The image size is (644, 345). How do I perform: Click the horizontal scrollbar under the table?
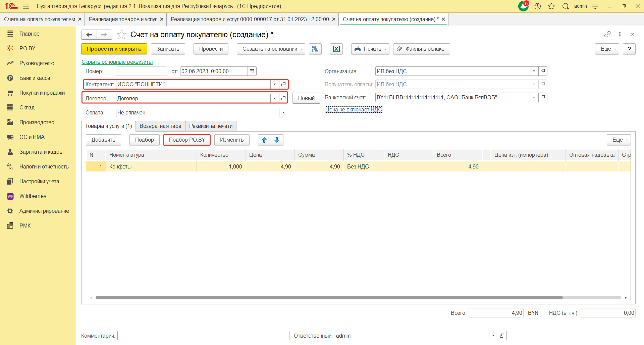tap(329, 298)
